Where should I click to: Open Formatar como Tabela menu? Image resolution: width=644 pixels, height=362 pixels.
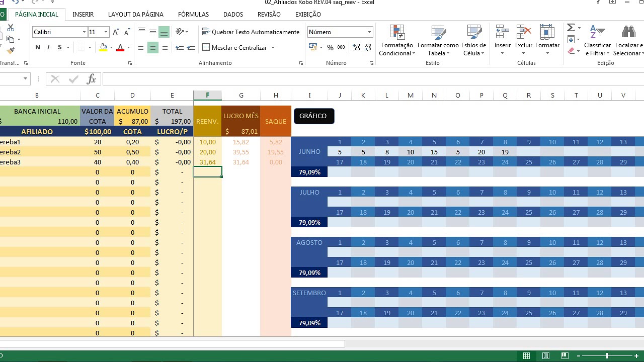(x=438, y=40)
